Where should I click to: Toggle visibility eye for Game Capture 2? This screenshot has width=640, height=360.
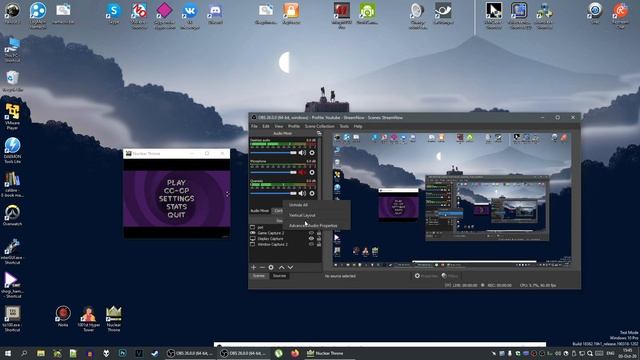pyautogui.click(x=311, y=233)
